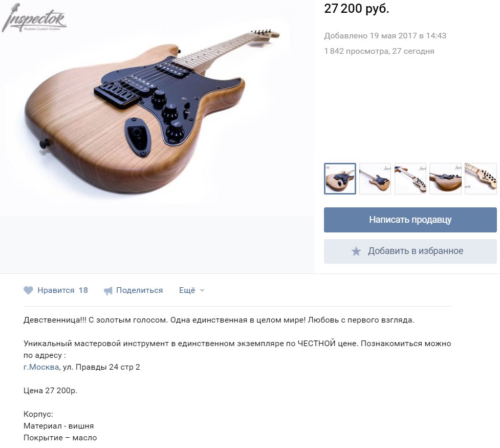Click the likes count 18
500x448 pixels.
(83, 290)
